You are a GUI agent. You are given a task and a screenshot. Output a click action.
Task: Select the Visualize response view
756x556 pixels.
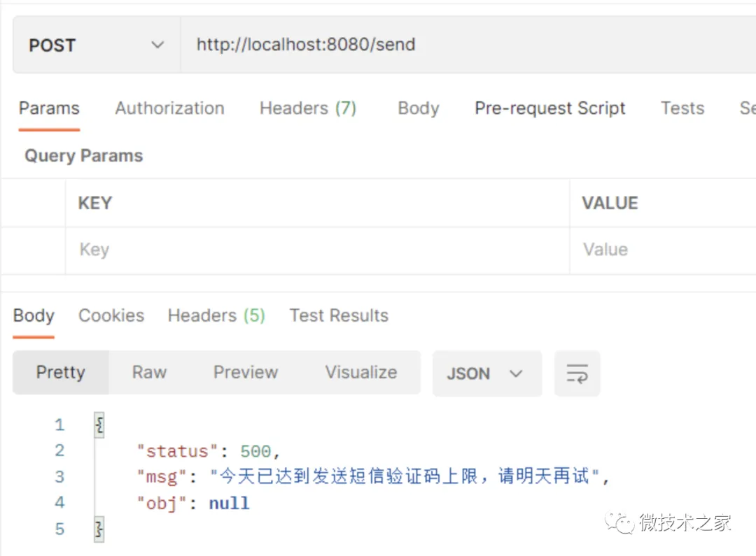point(360,373)
